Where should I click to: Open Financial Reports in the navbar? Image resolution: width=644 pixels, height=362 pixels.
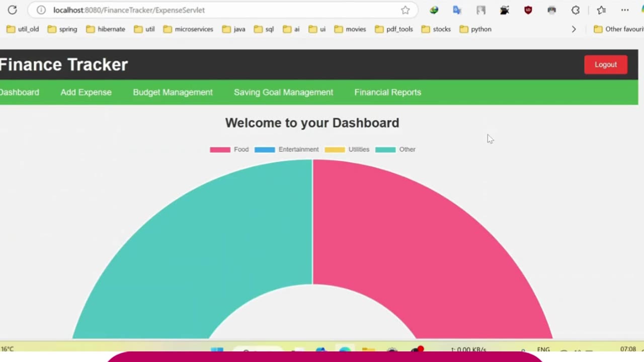(x=387, y=93)
